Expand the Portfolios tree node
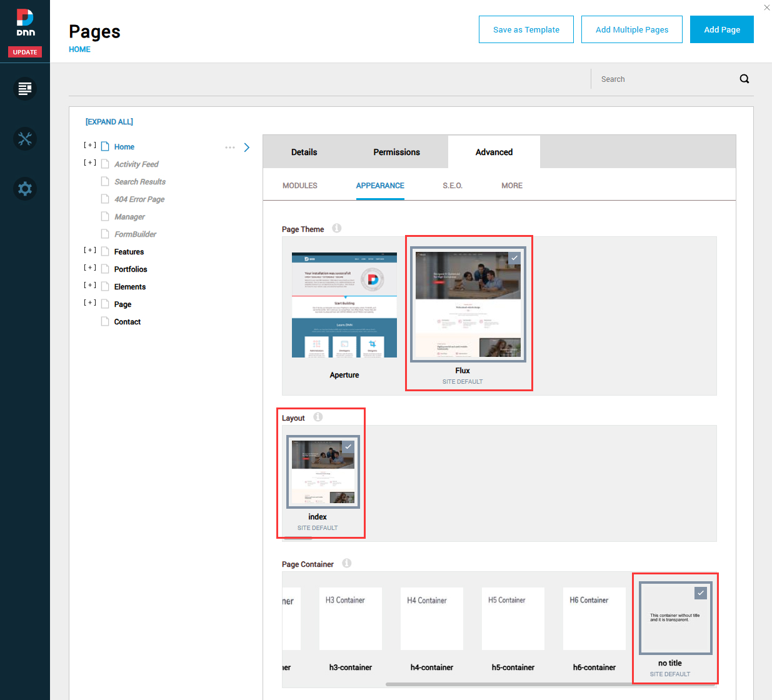This screenshot has width=772, height=700. pos(90,267)
